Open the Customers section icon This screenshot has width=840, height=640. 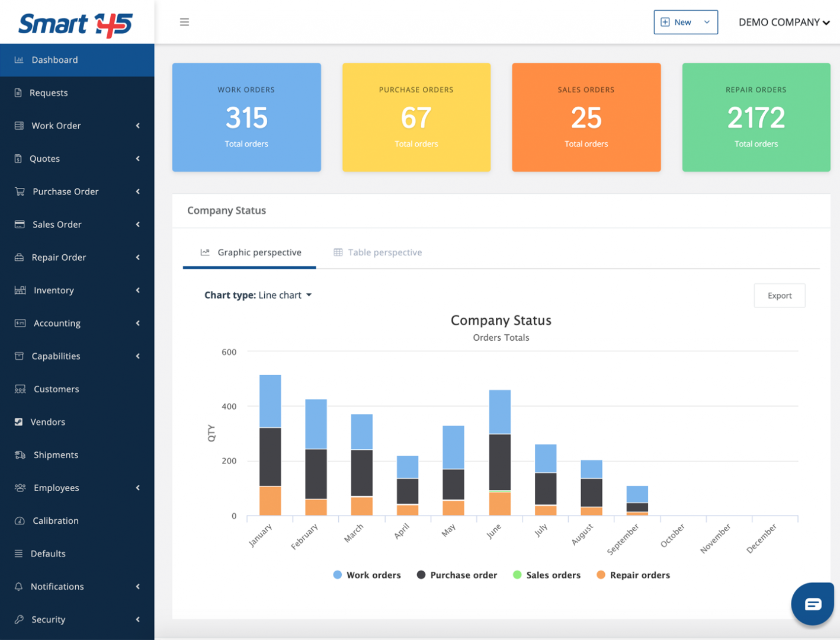coord(18,389)
